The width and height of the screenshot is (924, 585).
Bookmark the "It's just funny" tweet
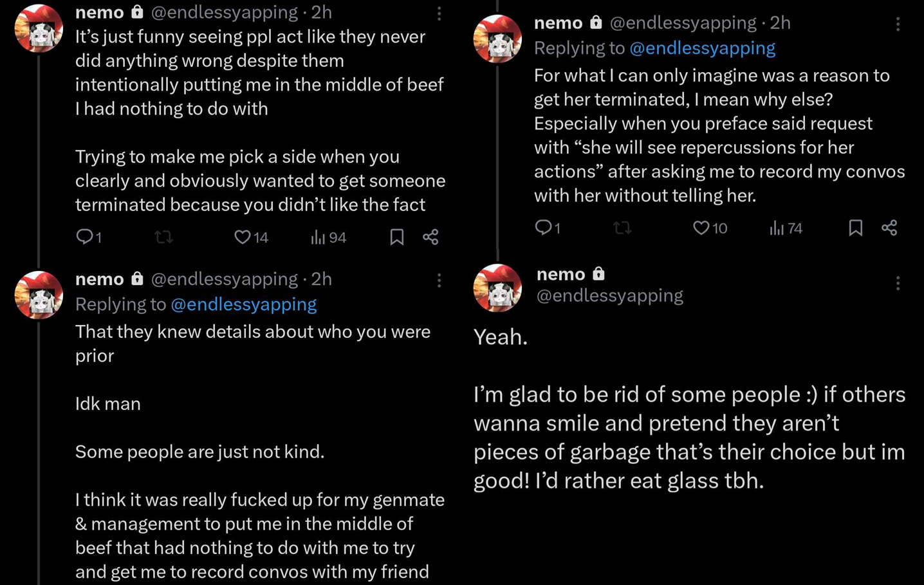pos(397,237)
